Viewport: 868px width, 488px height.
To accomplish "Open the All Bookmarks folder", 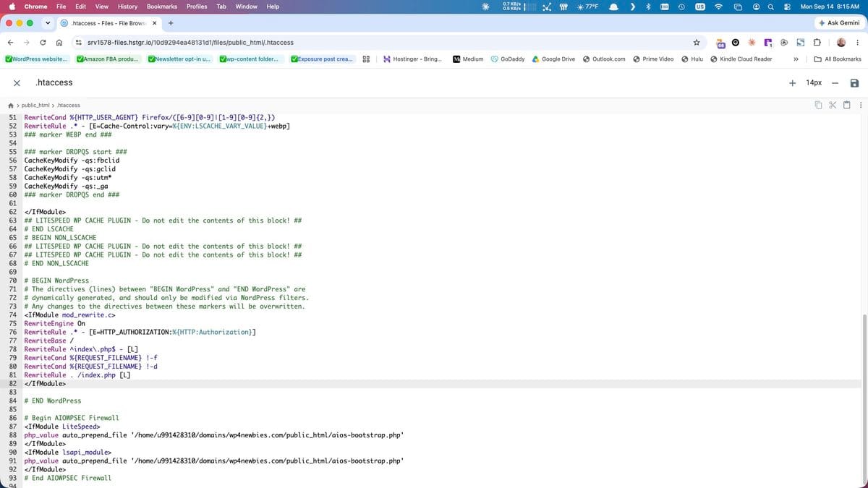I will [838, 59].
